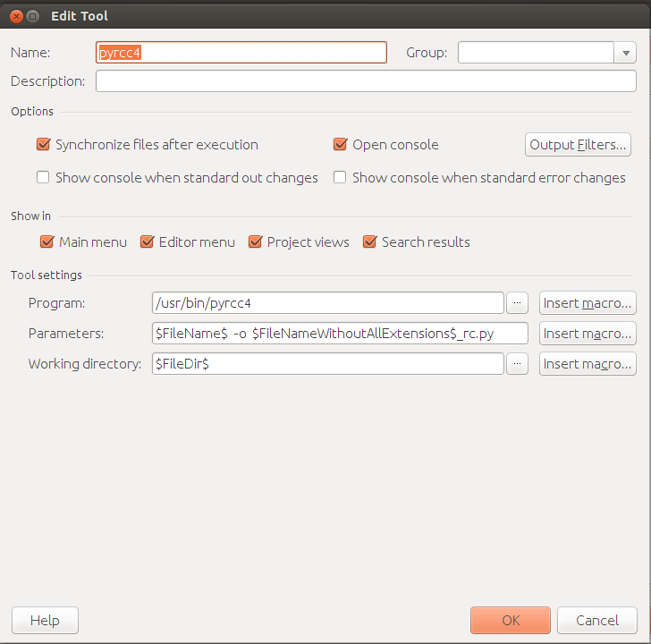
Task: Insert macro for the Parameters field
Action: [x=587, y=334]
